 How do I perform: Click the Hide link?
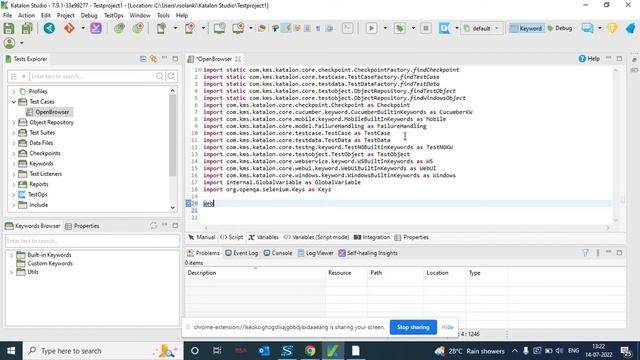[x=447, y=327]
